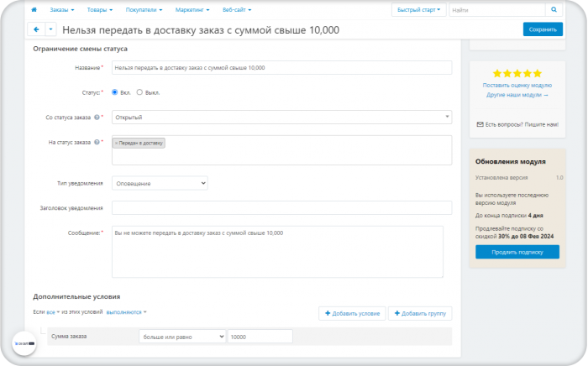Select the Выкл. status radio button
This screenshot has height=366, width=588.
point(139,92)
